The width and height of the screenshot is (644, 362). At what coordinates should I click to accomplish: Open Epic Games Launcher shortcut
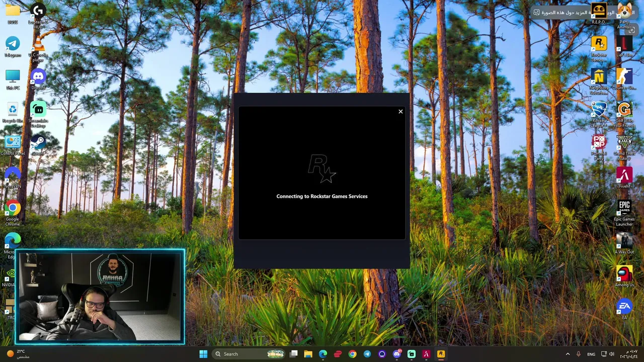tap(624, 214)
